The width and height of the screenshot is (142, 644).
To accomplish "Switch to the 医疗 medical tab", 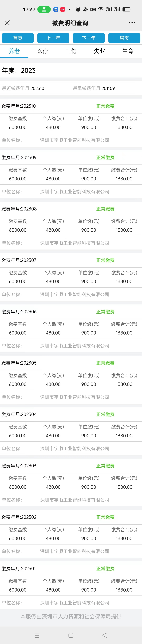I will (x=42, y=51).
